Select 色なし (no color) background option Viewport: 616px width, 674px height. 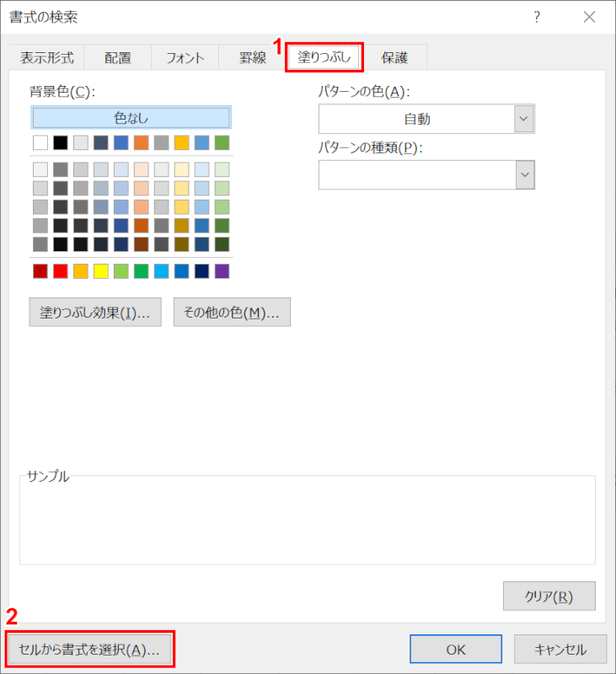(131, 118)
